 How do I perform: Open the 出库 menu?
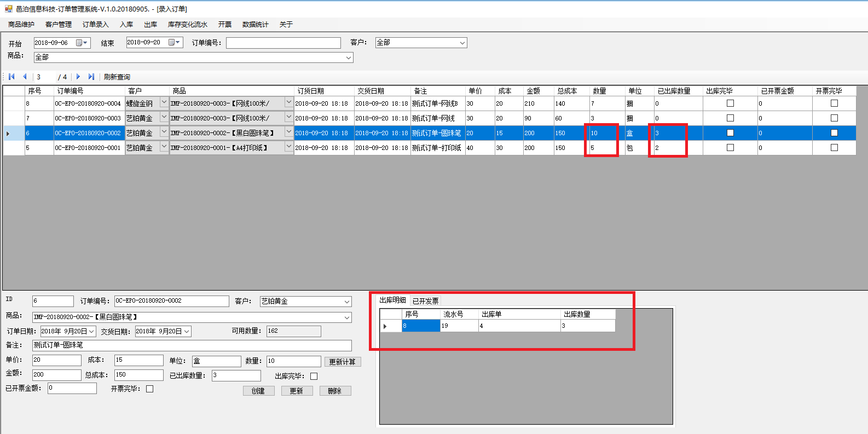click(x=151, y=25)
